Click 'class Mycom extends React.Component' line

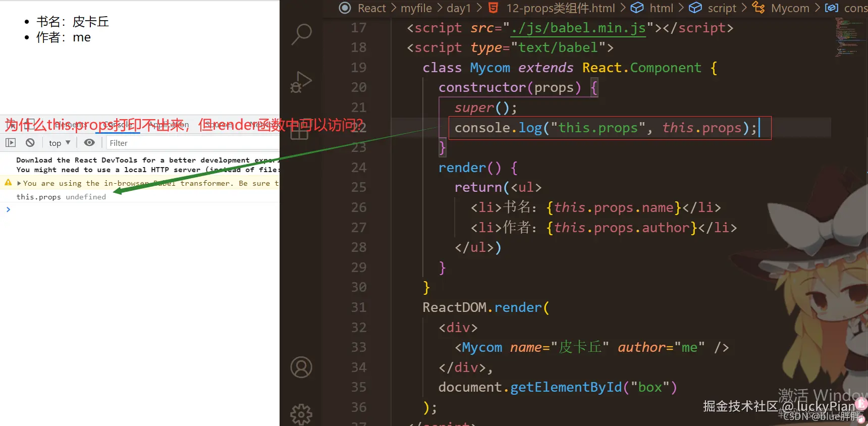pyautogui.click(x=570, y=68)
